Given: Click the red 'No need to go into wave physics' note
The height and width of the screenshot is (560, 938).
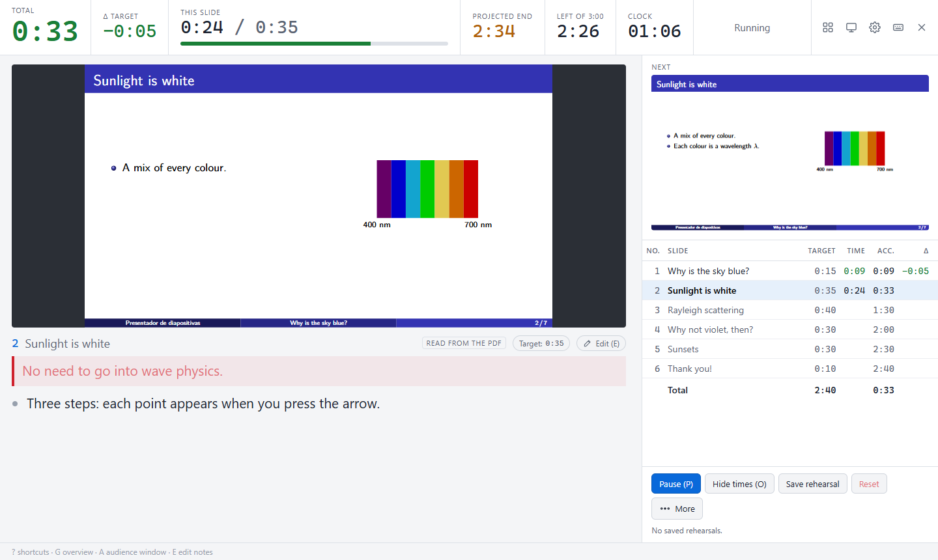Looking at the screenshot, I should point(319,371).
